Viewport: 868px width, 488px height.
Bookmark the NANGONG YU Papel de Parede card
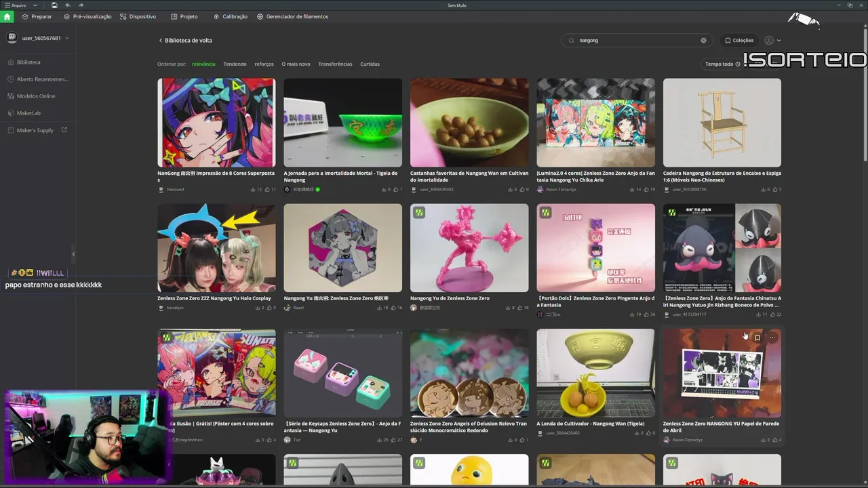757,337
